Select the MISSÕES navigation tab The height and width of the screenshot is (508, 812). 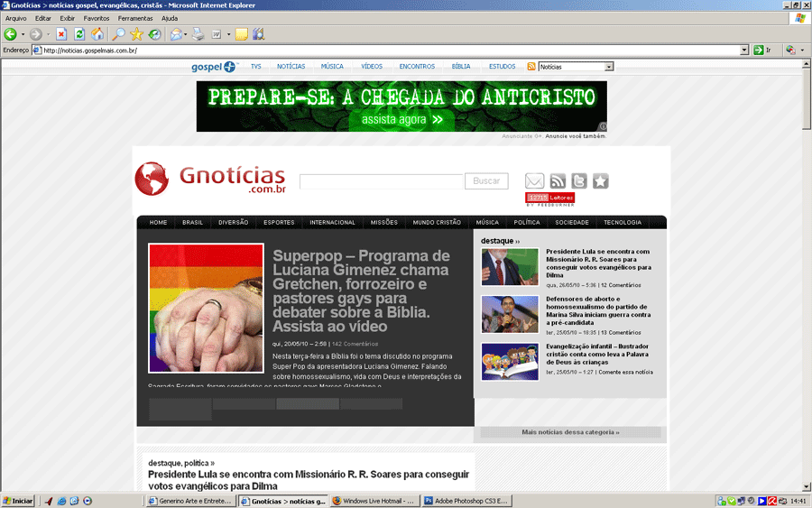[383, 222]
